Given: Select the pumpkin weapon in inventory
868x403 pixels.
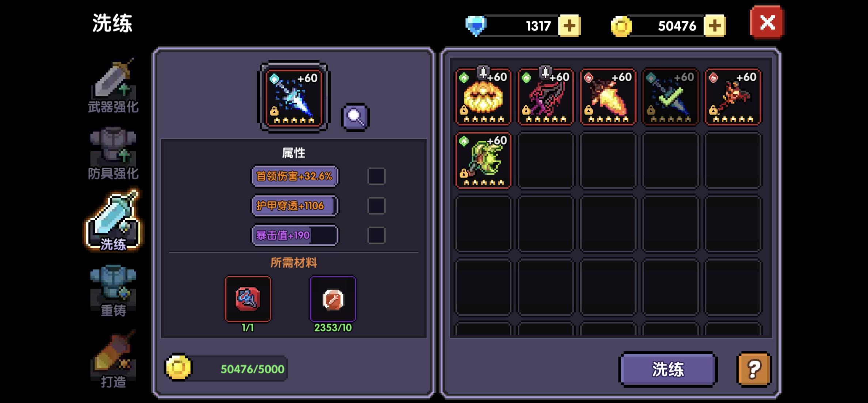Looking at the screenshot, I should (x=483, y=97).
